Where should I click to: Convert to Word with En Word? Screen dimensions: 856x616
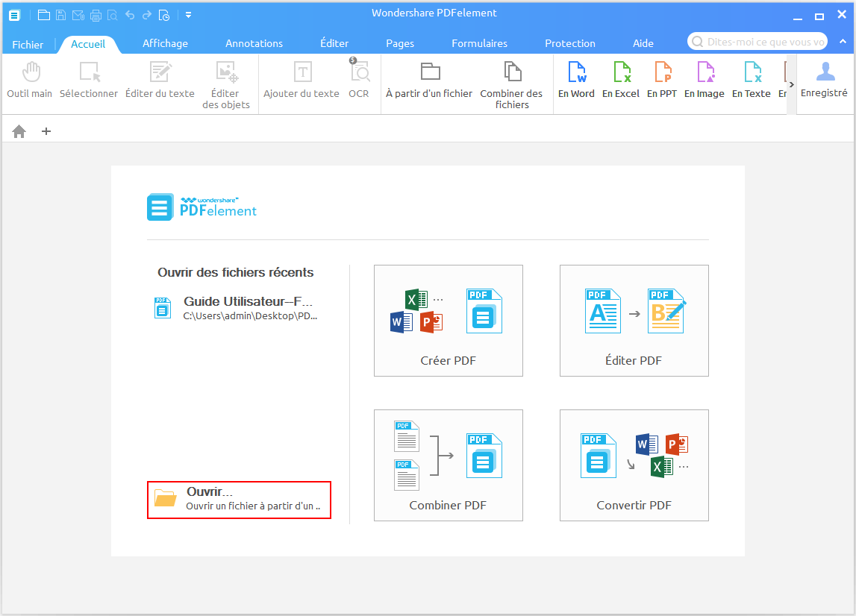[576, 81]
